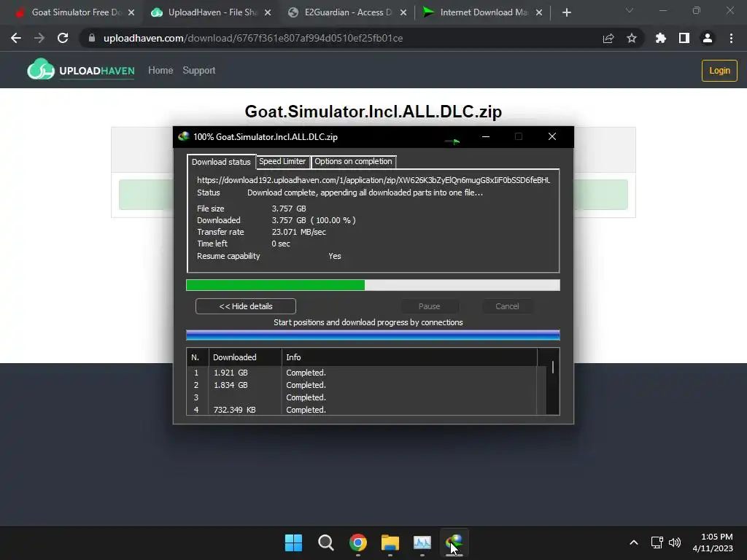Image resolution: width=747 pixels, height=560 pixels.
Task: Click the address bar URL
Action: (253, 38)
